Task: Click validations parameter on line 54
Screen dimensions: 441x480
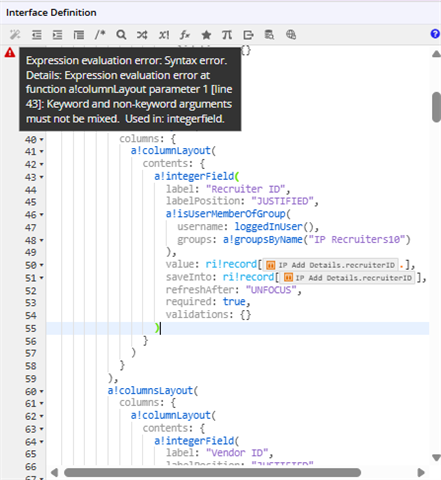Action: (x=197, y=314)
